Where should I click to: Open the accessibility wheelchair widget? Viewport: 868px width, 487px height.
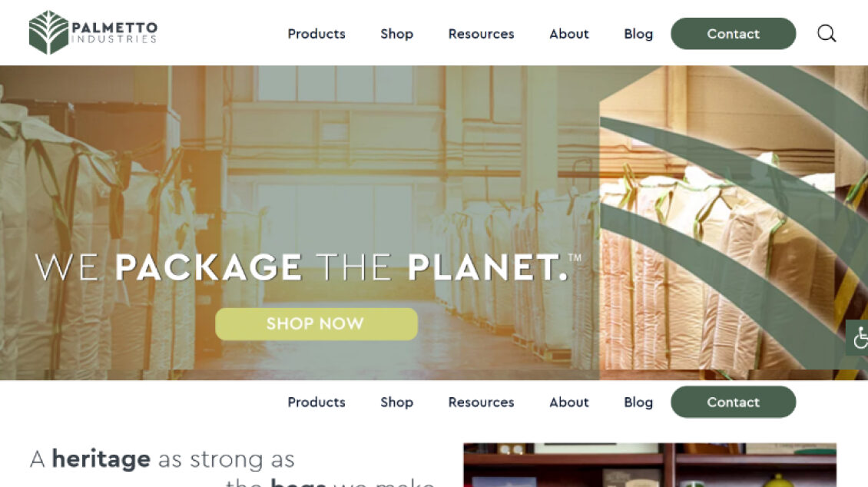click(x=858, y=337)
